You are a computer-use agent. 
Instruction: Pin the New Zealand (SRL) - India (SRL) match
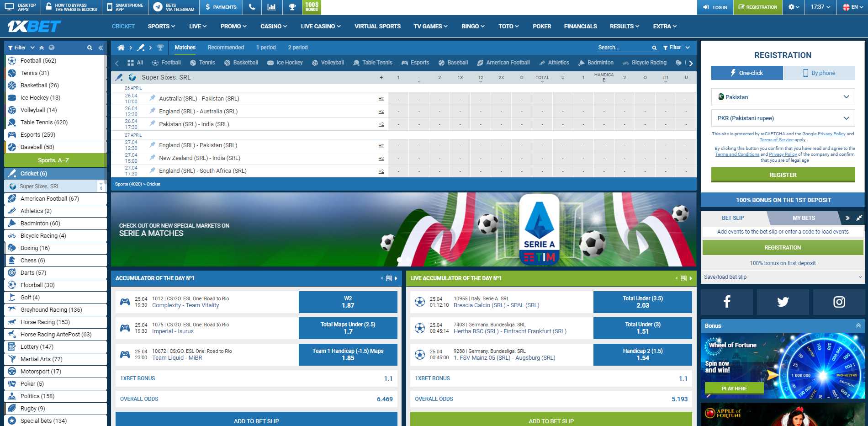click(153, 157)
